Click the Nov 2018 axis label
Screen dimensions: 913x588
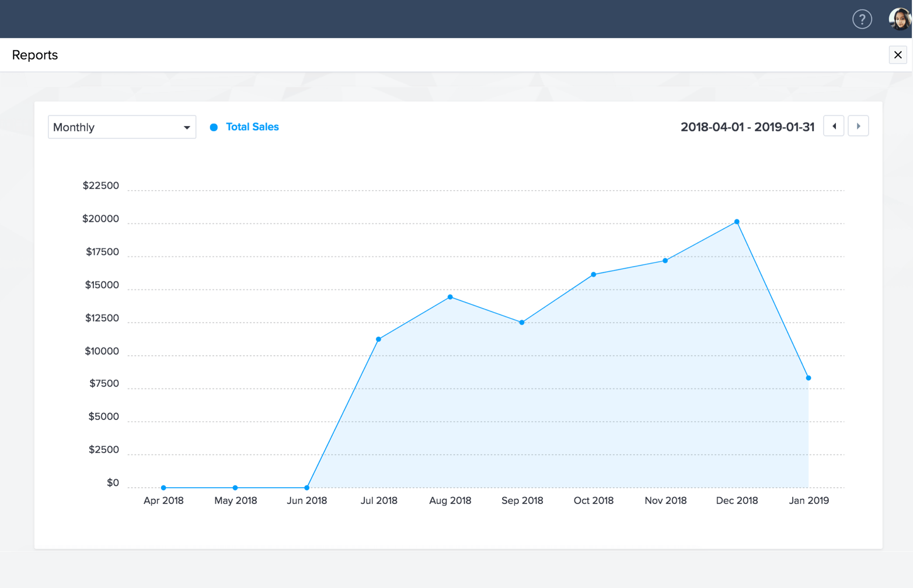[x=665, y=501]
